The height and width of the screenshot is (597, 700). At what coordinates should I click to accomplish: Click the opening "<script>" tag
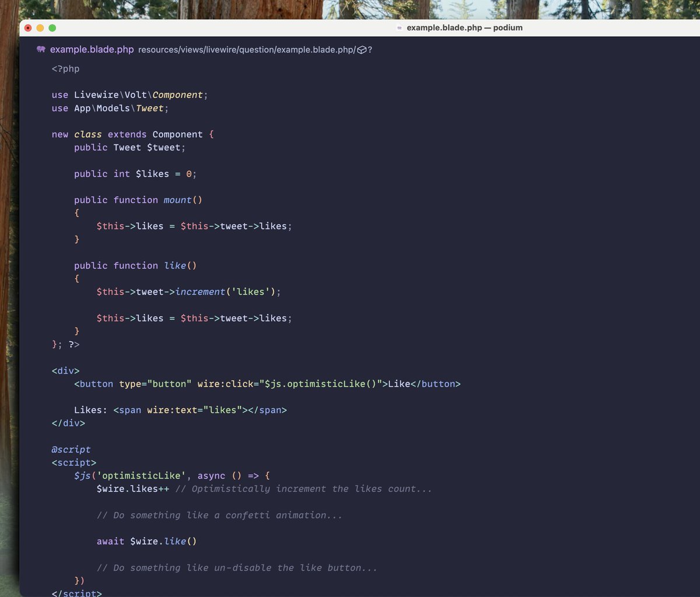click(74, 463)
